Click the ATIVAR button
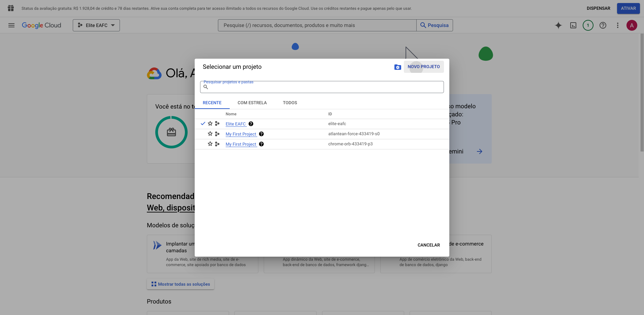Viewport: 644px width, 315px height. pyautogui.click(x=629, y=8)
